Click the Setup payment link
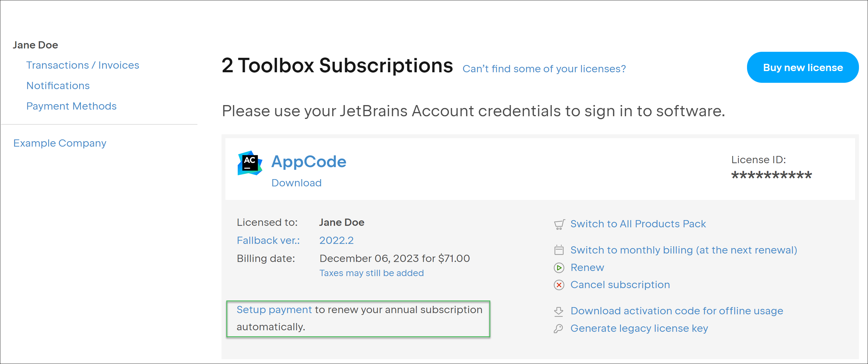 point(274,310)
